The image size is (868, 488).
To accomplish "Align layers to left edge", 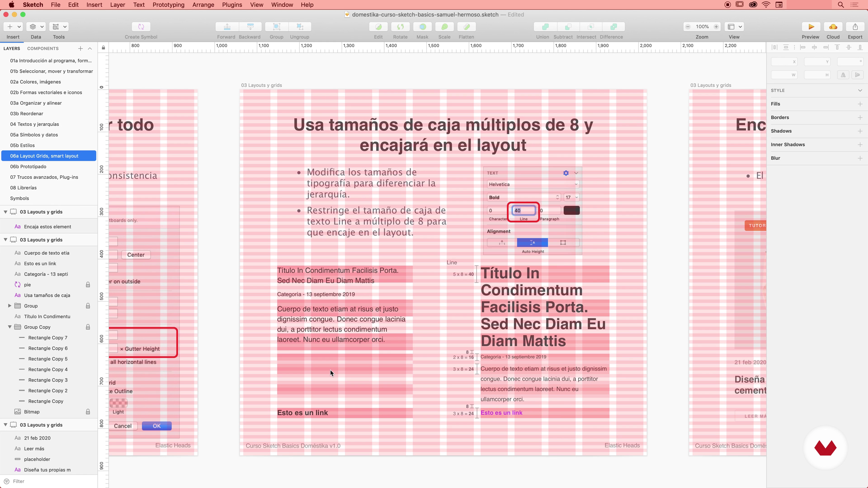I will (x=803, y=47).
